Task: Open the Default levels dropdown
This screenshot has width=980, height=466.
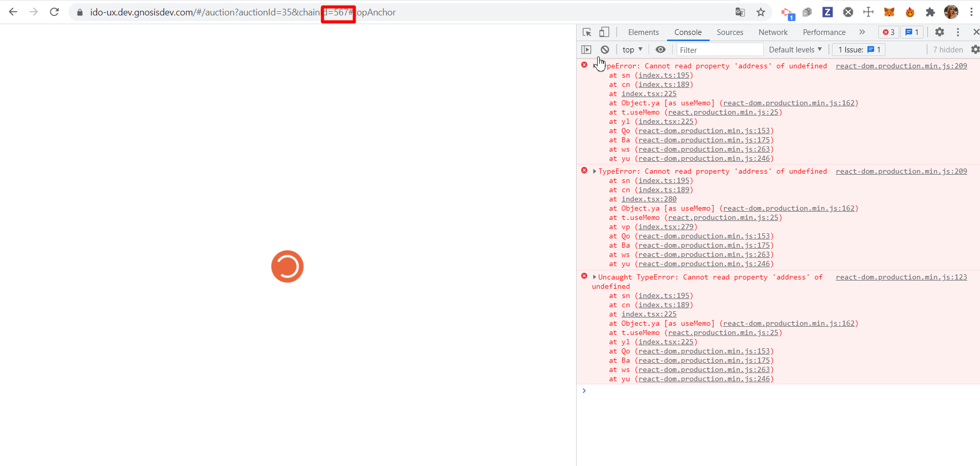Action: [795, 49]
